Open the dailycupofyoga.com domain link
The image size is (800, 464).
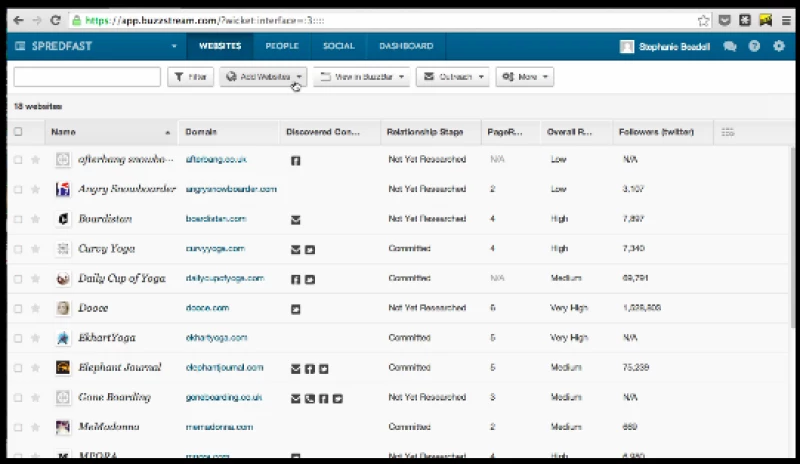point(224,279)
